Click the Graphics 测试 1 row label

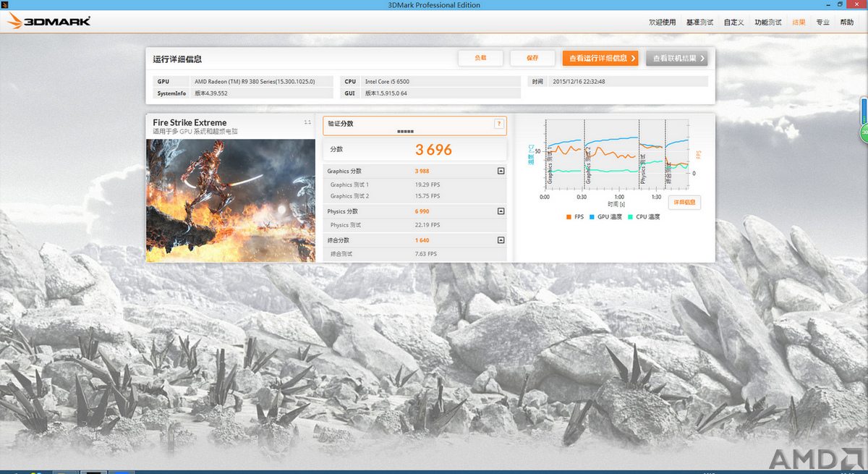349,185
